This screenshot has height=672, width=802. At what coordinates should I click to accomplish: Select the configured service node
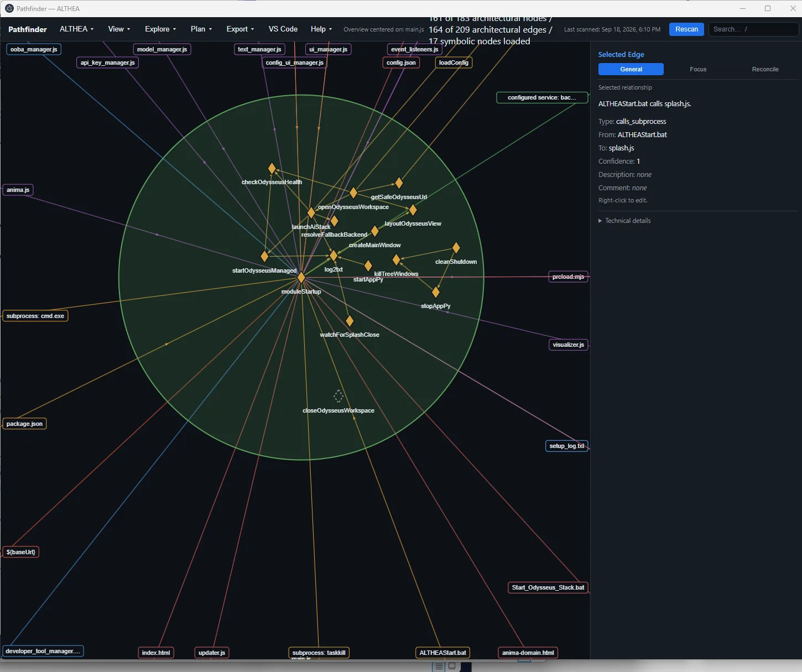click(542, 97)
